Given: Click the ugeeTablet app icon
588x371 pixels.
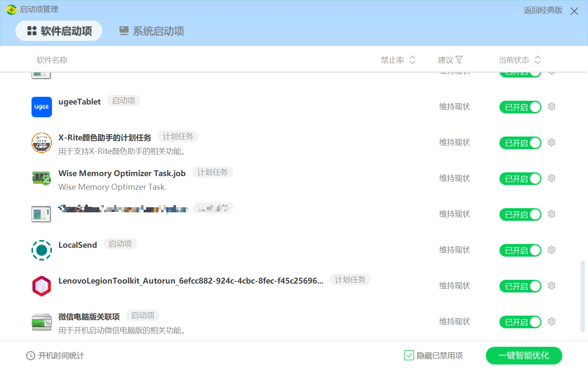Looking at the screenshot, I should tap(42, 107).
